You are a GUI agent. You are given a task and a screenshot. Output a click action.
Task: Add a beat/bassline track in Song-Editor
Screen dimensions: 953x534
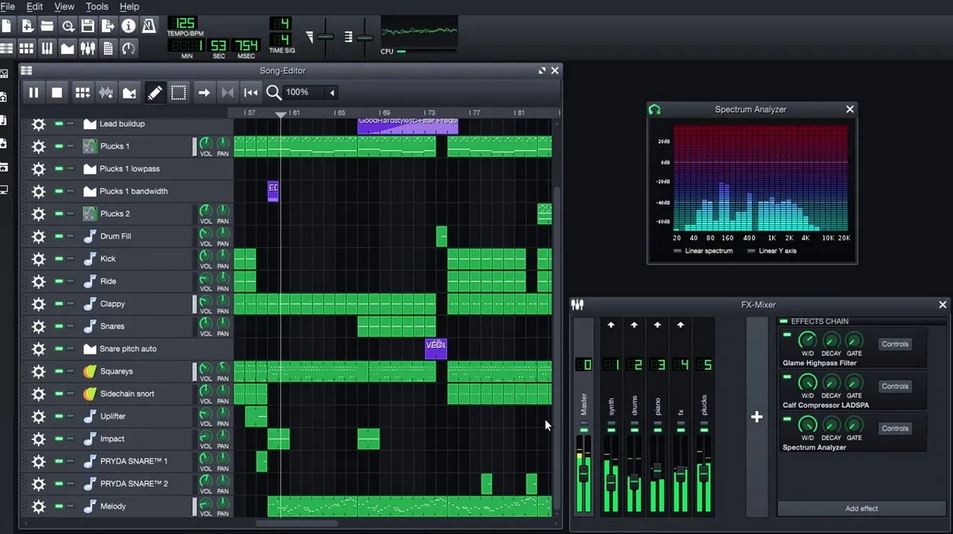pyautogui.click(x=82, y=92)
